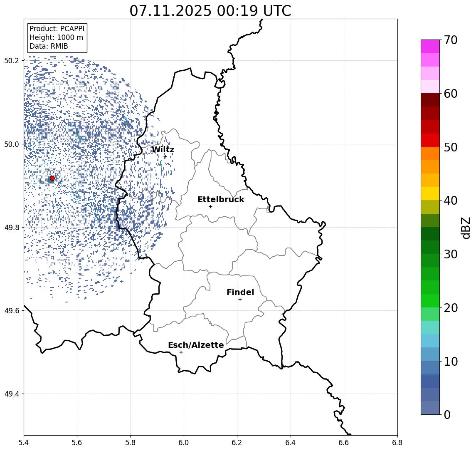
Task: Click the longitude tick label 6.0
Action: (x=184, y=443)
